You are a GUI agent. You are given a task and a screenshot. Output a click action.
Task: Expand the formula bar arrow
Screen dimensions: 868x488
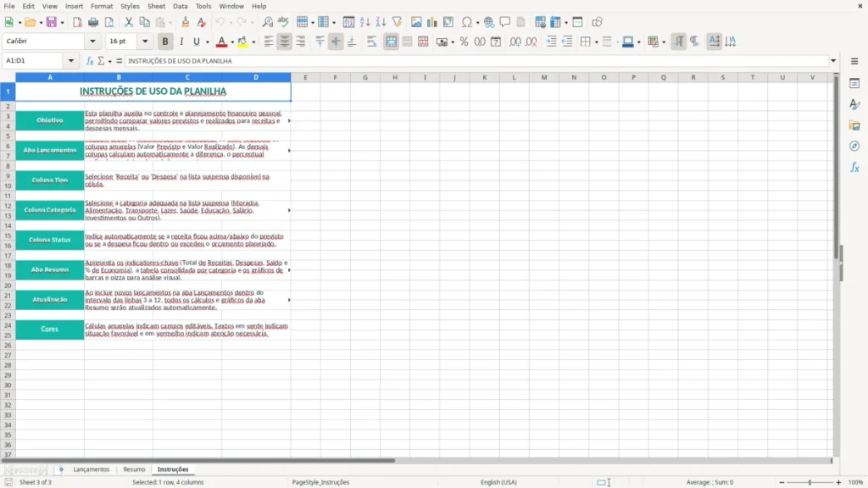click(x=833, y=61)
